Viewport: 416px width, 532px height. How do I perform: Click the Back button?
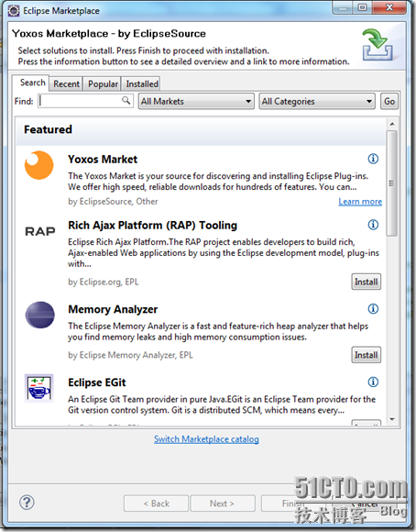click(156, 504)
